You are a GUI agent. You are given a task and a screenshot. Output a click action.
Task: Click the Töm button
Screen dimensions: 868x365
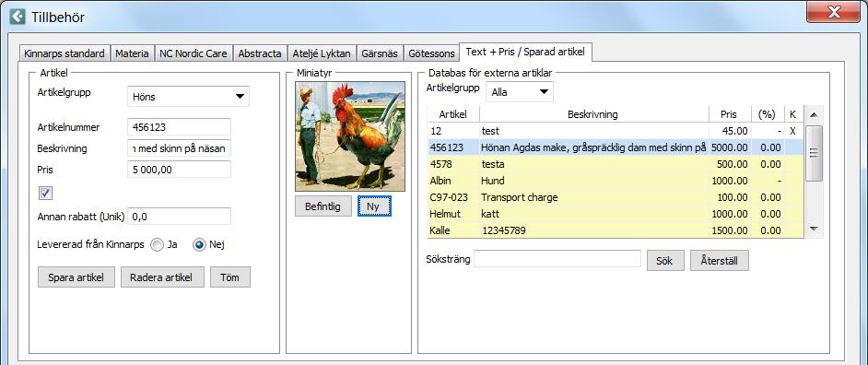230,277
